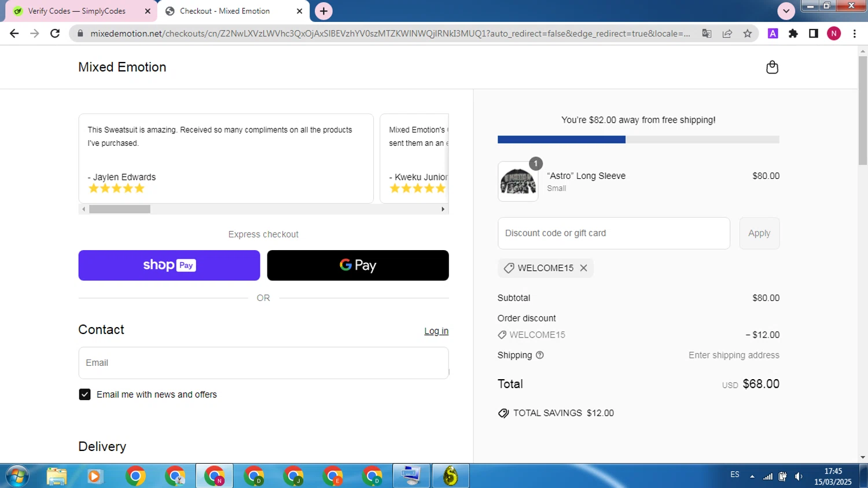The image size is (868, 488).
Task: Focus the Email contact field
Action: coord(263,363)
